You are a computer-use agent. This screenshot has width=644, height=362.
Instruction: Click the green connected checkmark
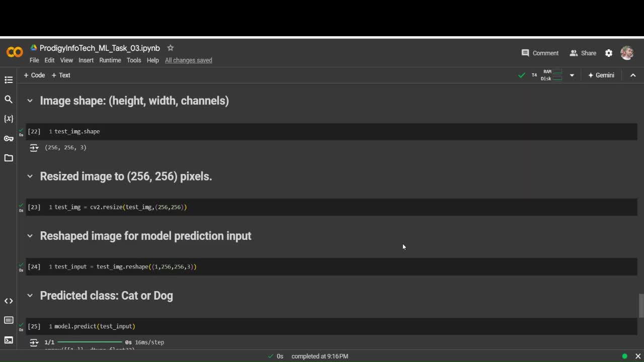pyautogui.click(x=522, y=75)
